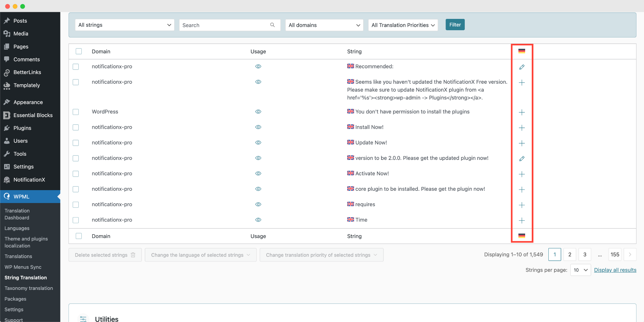Go to page 2 of the strings list
Screen dimensions: 644x322
(569, 255)
